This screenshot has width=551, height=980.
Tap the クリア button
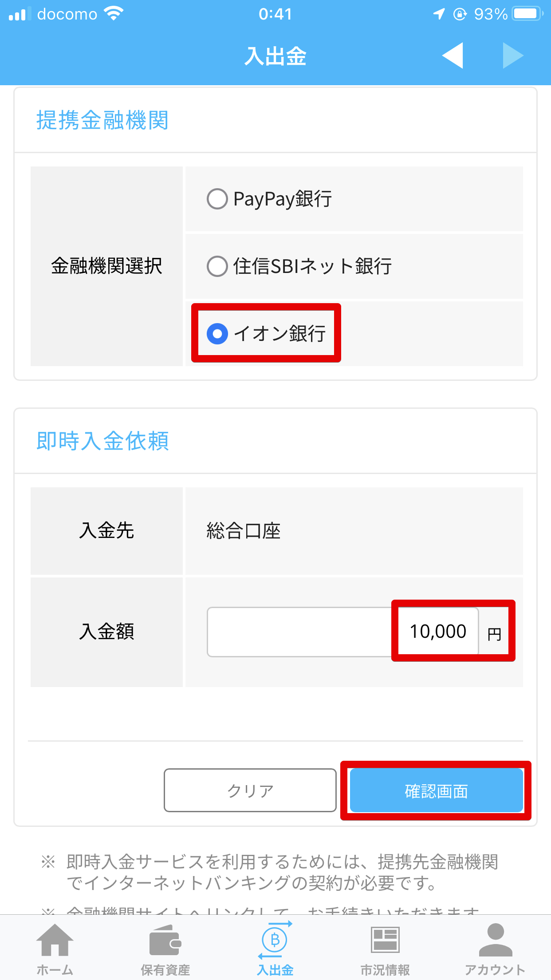(x=250, y=790)
